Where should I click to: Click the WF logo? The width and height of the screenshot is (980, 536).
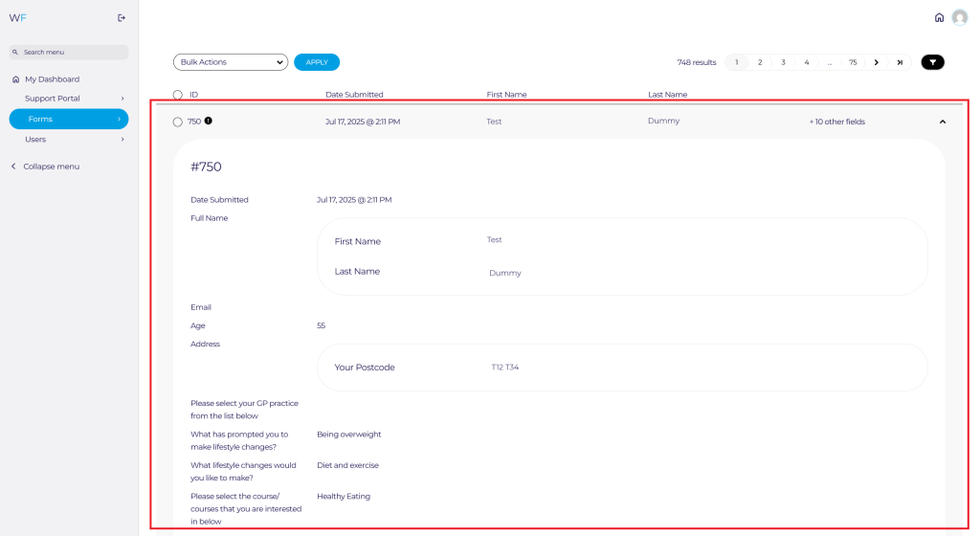pyautogui.click(x=16, y=17)
